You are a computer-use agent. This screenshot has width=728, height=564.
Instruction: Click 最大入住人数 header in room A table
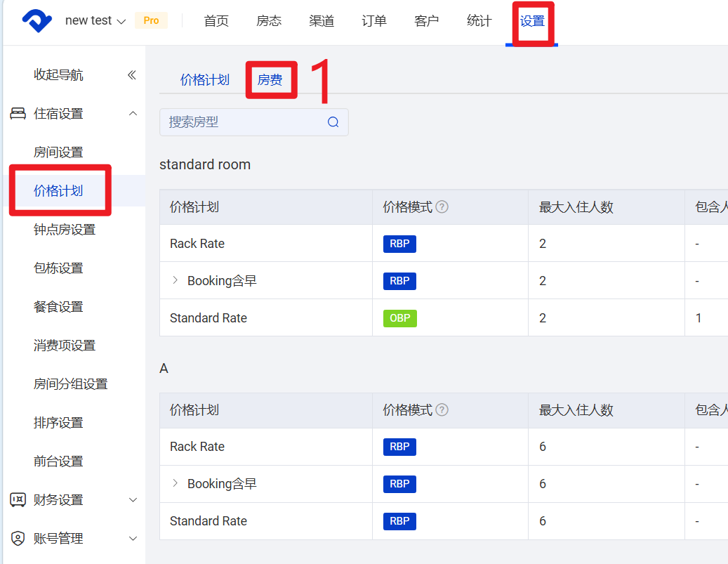coord(576,409)
